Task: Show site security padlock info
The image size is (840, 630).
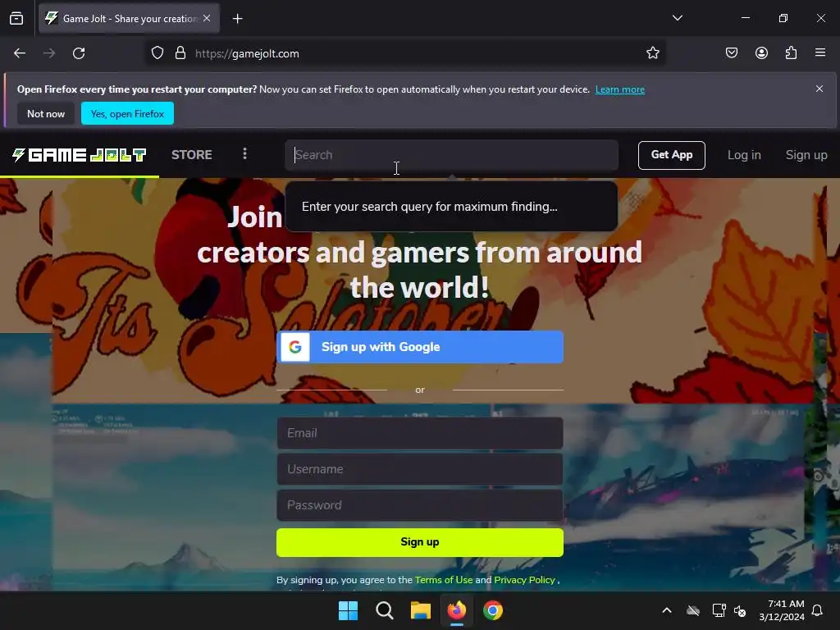Action: [x=180, y=53]
